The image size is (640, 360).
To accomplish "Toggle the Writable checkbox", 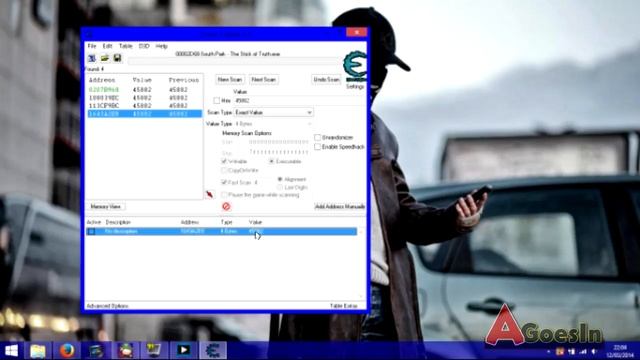I will click(x=224, y=161).
